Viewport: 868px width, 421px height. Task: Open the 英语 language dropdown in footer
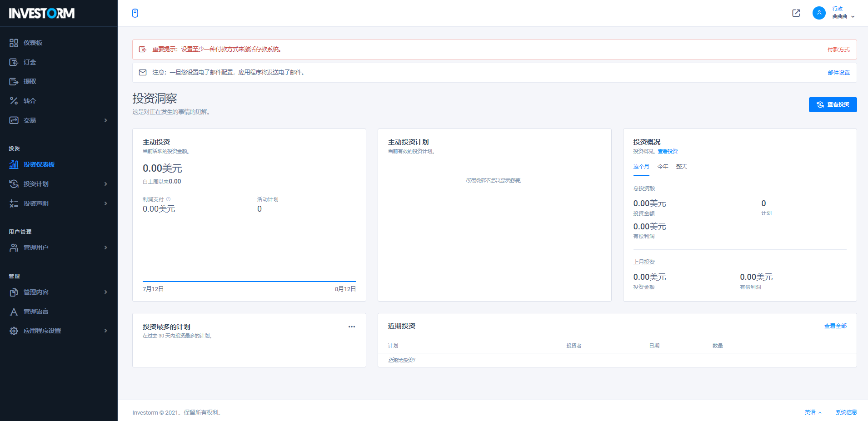pyautogui.click(x=813, y=412)
